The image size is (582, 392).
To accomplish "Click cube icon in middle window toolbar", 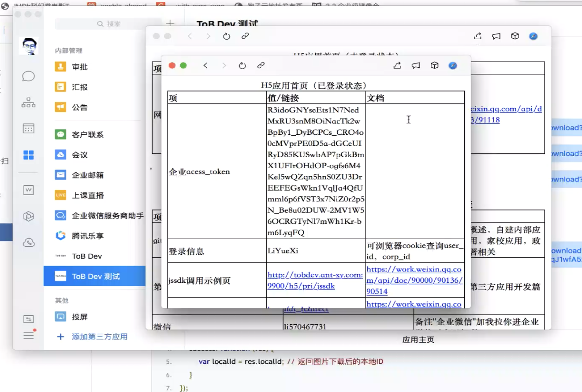I will pyautogui.click(x=515, y=36).
